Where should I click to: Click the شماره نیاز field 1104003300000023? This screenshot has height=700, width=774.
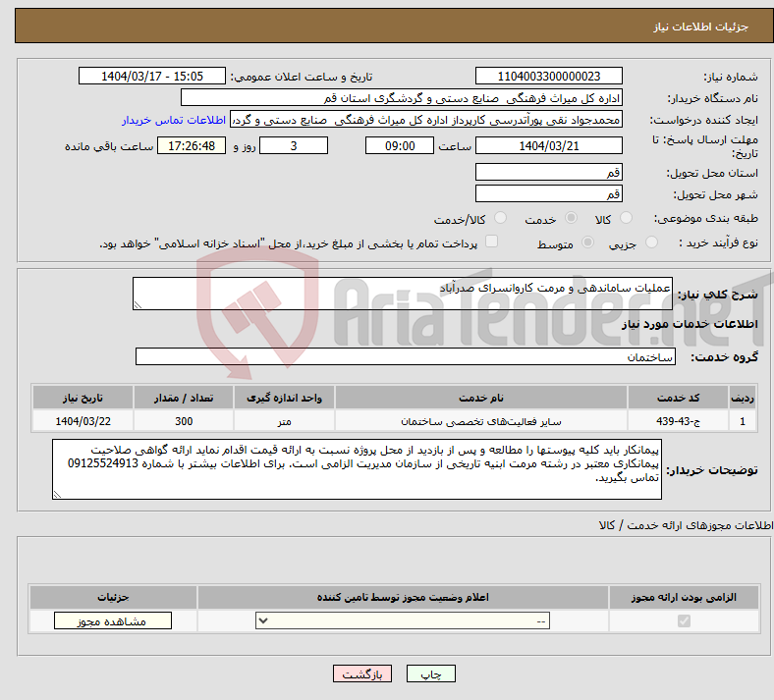(548, 77)
